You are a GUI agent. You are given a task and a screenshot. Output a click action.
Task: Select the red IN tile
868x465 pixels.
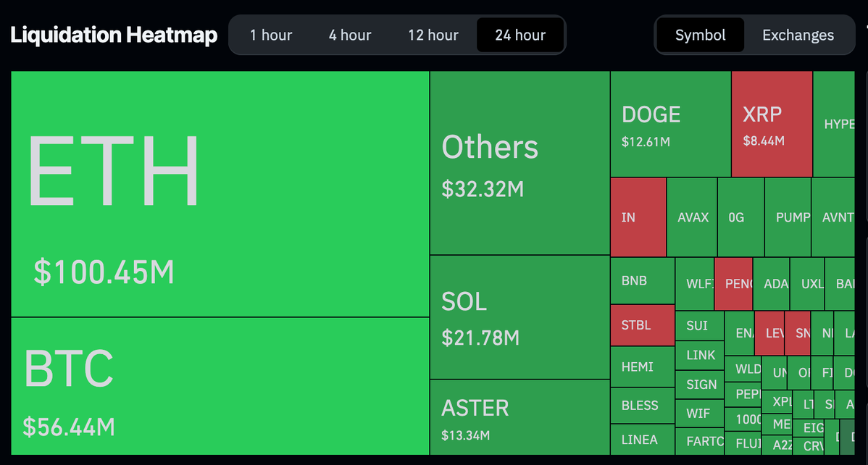638,217
